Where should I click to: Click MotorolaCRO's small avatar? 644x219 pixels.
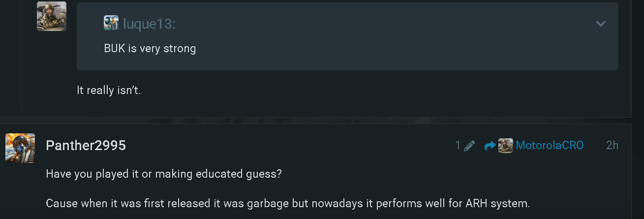tap(505, 146)
